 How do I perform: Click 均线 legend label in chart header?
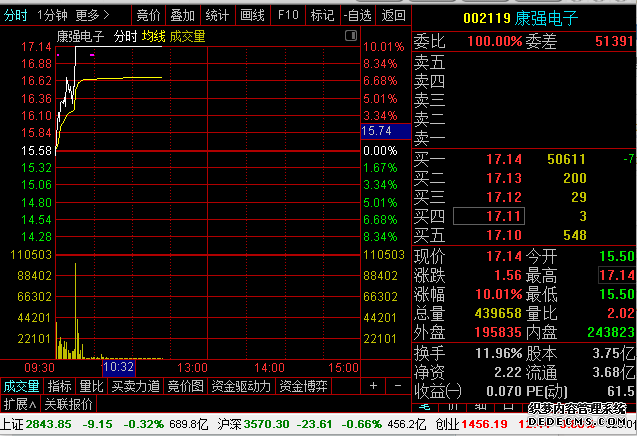pos(154,37)
